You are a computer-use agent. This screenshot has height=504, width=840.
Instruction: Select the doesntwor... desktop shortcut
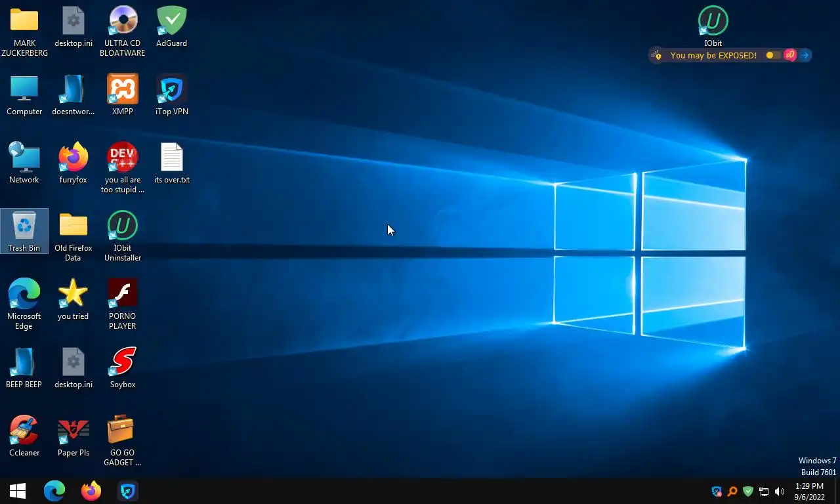73,95
